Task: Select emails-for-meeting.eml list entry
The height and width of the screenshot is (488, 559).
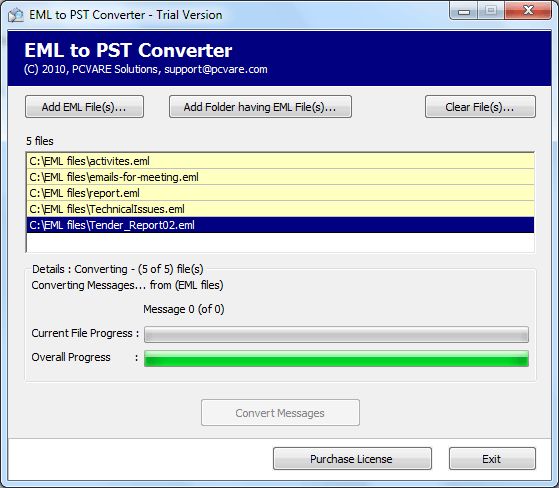Action: pyautogui.click(x=280, y=177)
